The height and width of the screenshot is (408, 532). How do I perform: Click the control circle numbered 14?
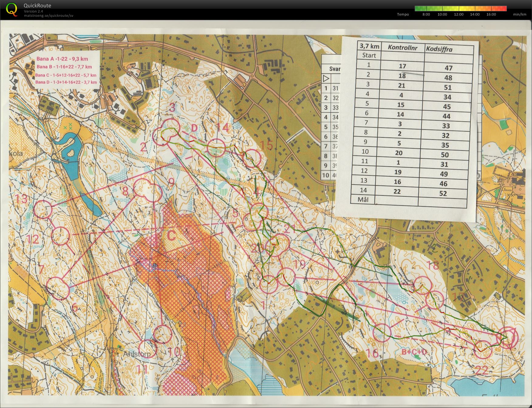216,148
